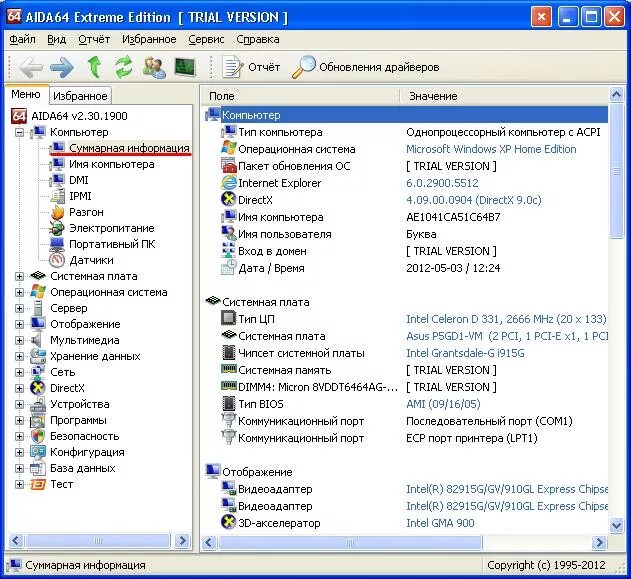Click the green up arrow toolbar icon

[95, 67]
